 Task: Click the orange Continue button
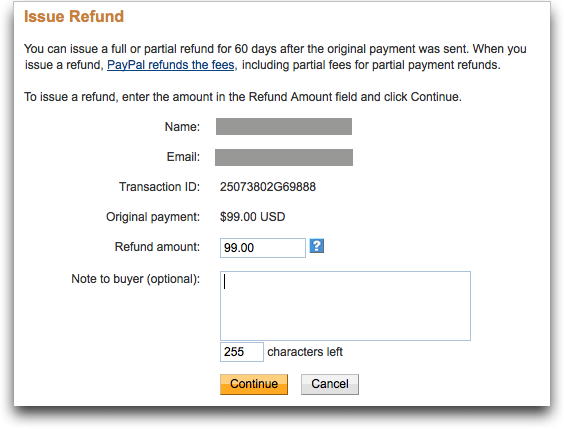click(254, 384)
